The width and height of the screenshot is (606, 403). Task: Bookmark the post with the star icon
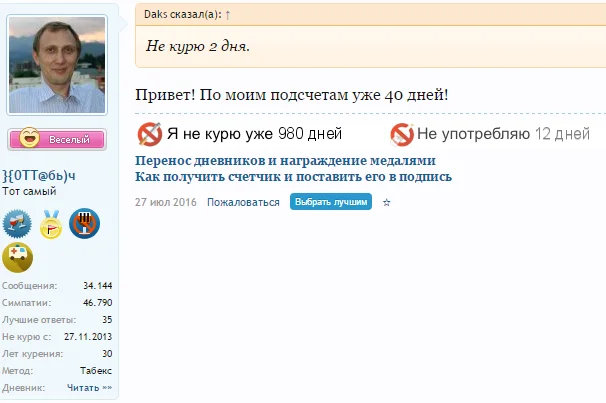[386, 202]
